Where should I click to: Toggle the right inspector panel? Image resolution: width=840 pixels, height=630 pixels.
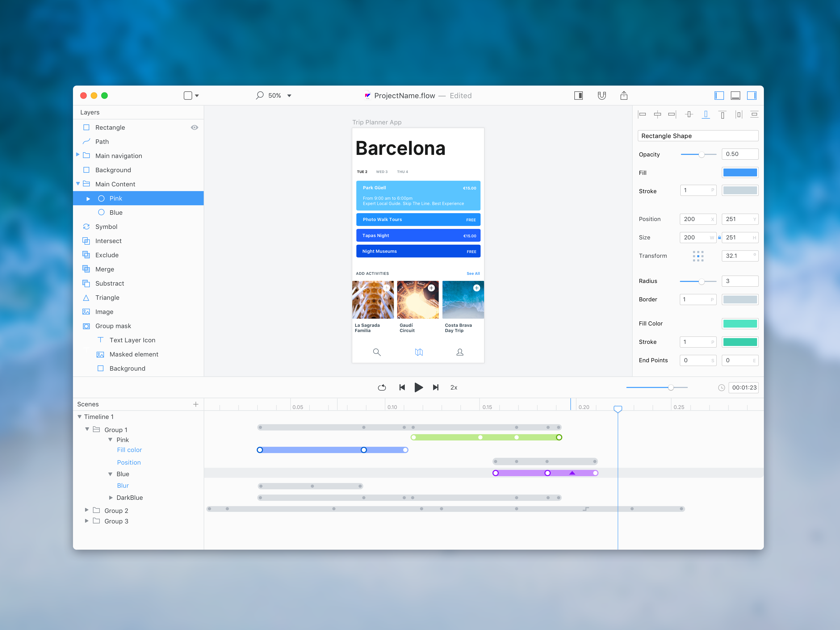tap(752, 96)
